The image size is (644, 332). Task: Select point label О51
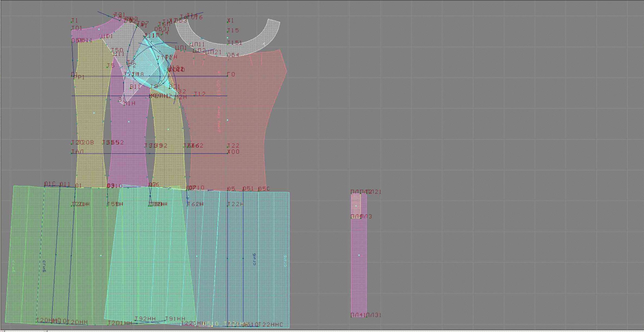248,189
